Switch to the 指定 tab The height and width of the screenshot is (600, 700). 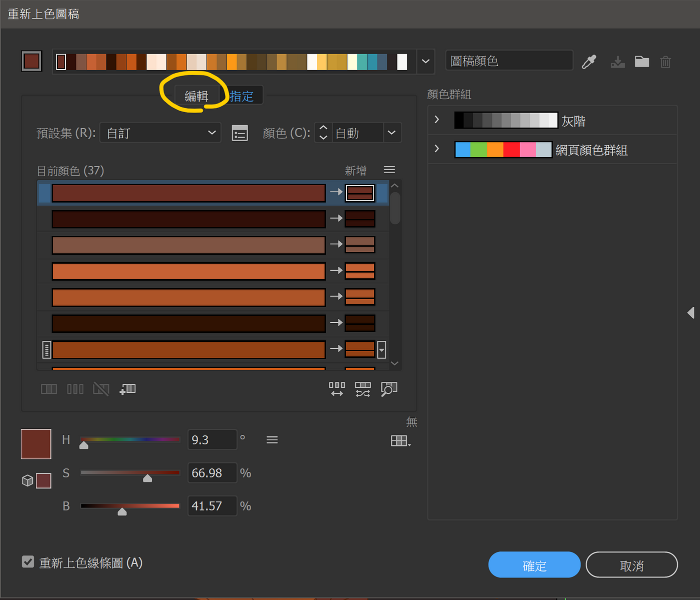pyautogui.click(x=241, y=96)
